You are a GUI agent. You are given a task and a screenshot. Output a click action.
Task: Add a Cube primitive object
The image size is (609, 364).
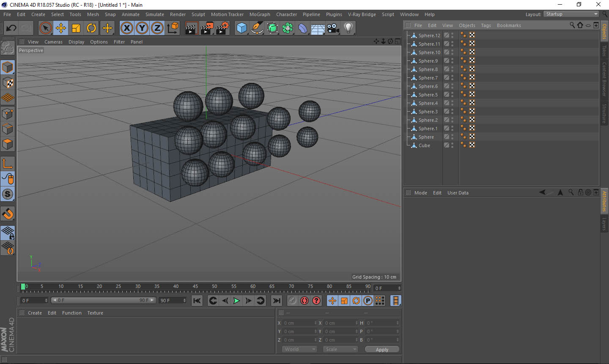pyautogui.click(x=241, y=28)
